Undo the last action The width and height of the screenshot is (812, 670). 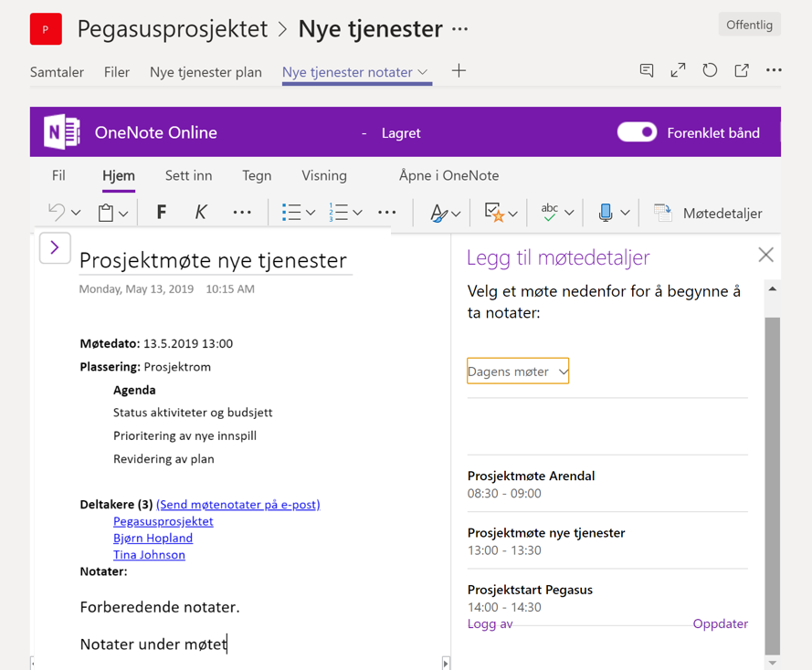(x=57, y=212)
